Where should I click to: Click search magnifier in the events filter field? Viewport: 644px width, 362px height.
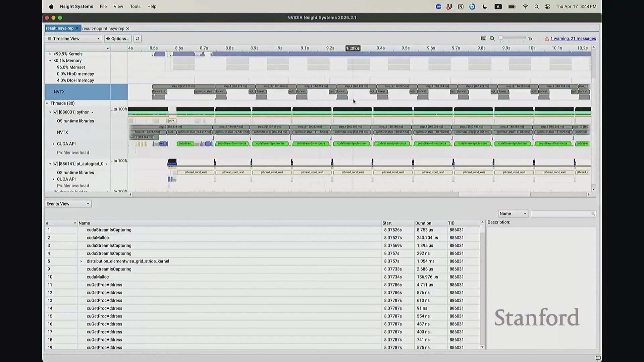point(593,214)
